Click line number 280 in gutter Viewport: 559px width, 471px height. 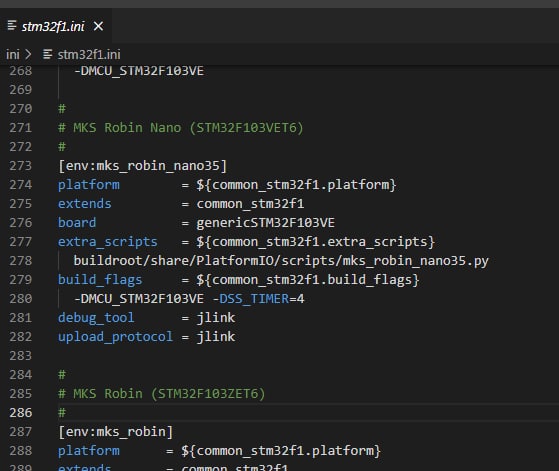21,299
